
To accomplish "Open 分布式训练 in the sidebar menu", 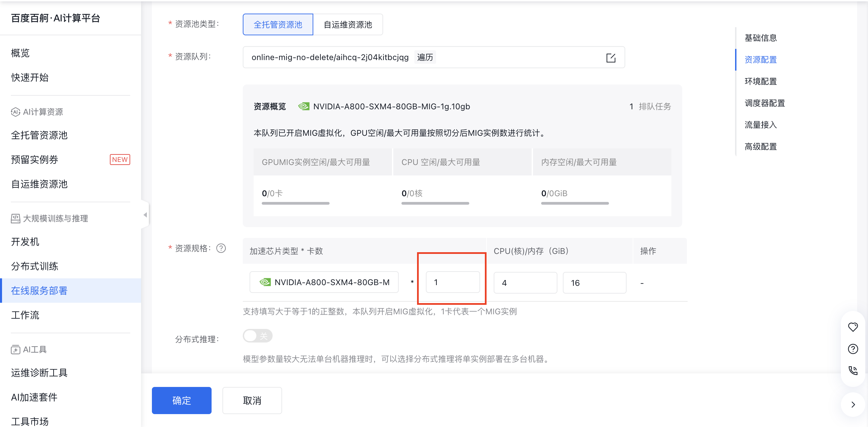I will point(35,266).
